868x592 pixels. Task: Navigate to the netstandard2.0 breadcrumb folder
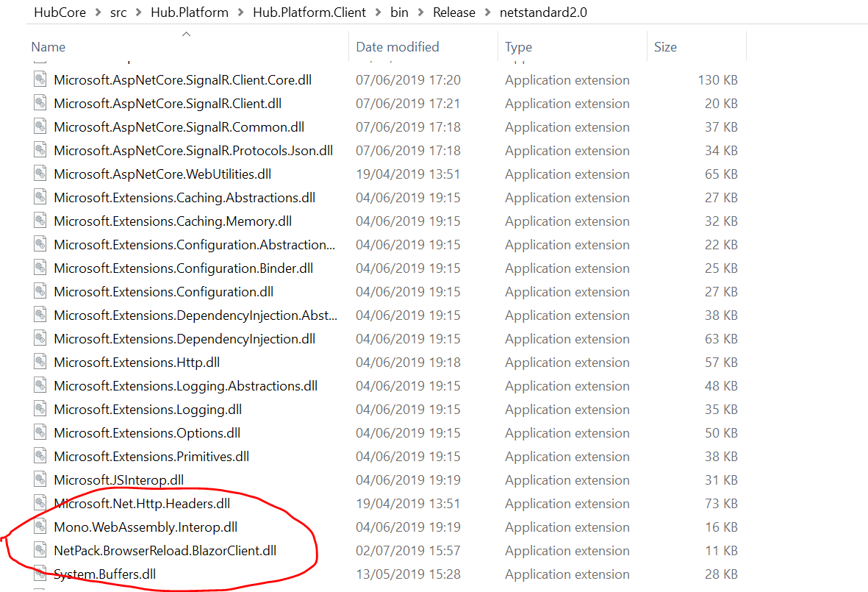[x=543, y=13]
